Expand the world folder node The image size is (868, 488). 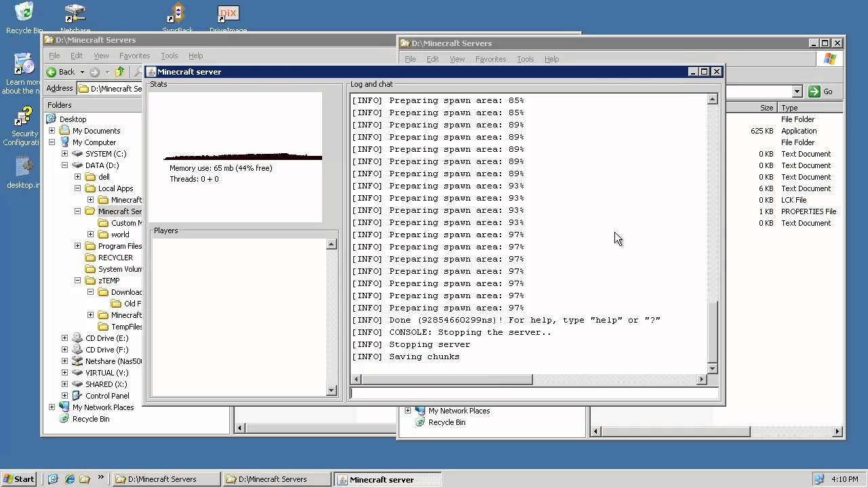point(90,235)
